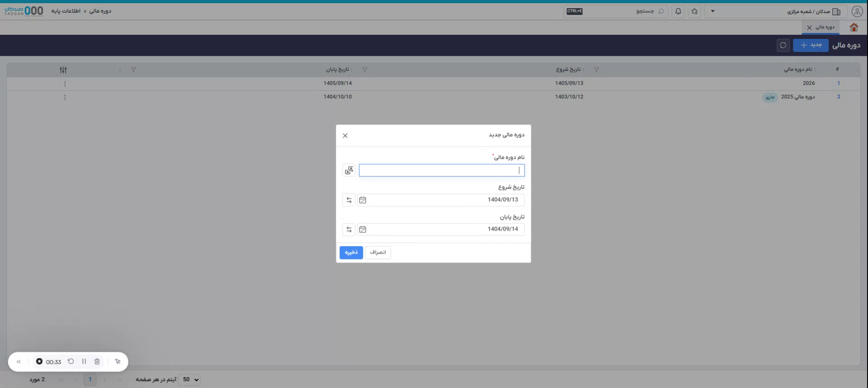Image resolution: width=868 pixels, height=388 pixels.
Task: Expand the branch selector dropdown arrow
Action: (x=712, y=11)
